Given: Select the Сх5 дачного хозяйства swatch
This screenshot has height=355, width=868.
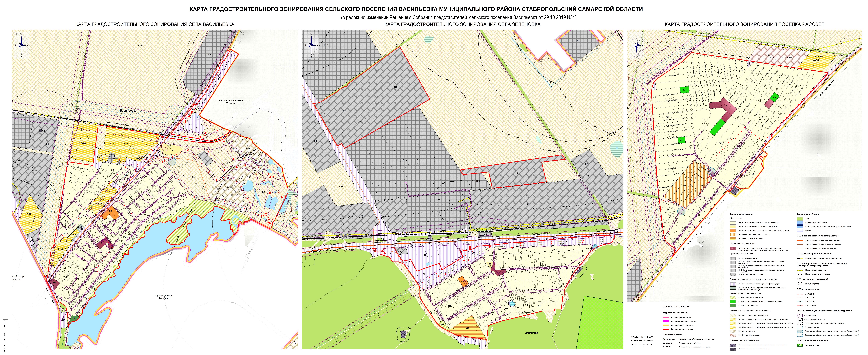Looking at the screenshot, I should 733,335.
